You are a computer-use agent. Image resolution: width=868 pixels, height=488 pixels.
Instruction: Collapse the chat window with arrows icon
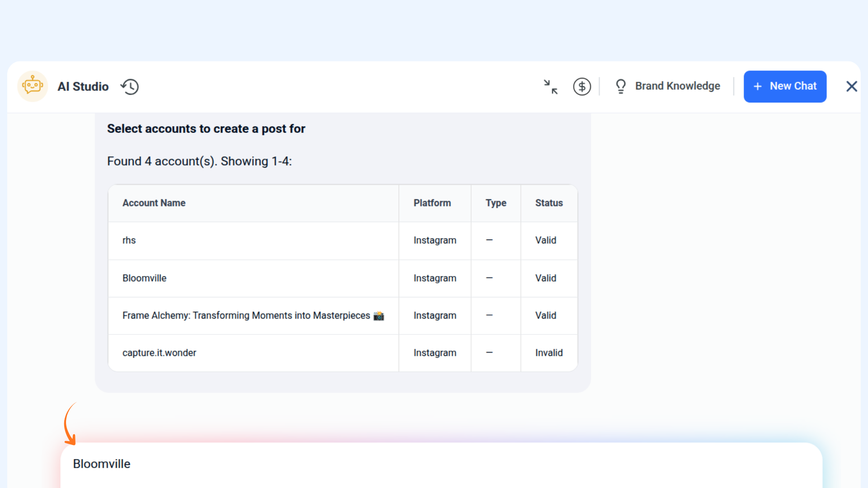550,87
